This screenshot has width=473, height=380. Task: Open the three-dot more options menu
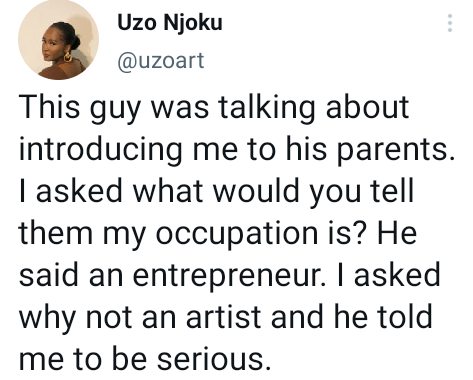pyautogui.click(x=450, y=23)
